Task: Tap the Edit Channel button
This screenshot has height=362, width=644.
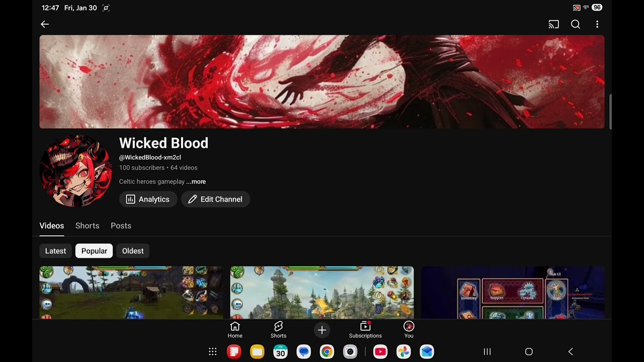Action: 215,199
